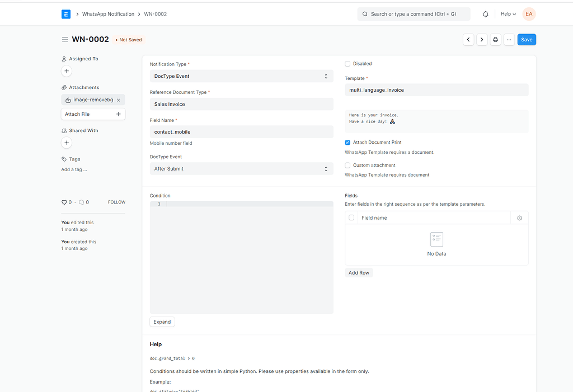Click the Attachments paperclip icon
This screenshot has width=573, height=392.
click(x=64, y=88)
